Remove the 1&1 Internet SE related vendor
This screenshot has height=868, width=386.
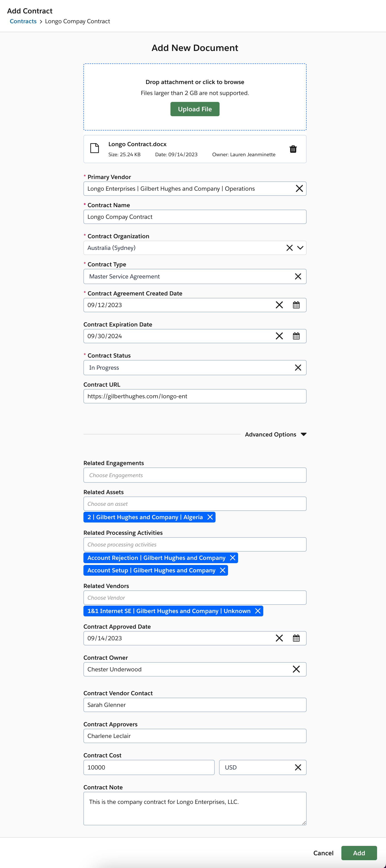pyautogui.click(x=257, y=611)
